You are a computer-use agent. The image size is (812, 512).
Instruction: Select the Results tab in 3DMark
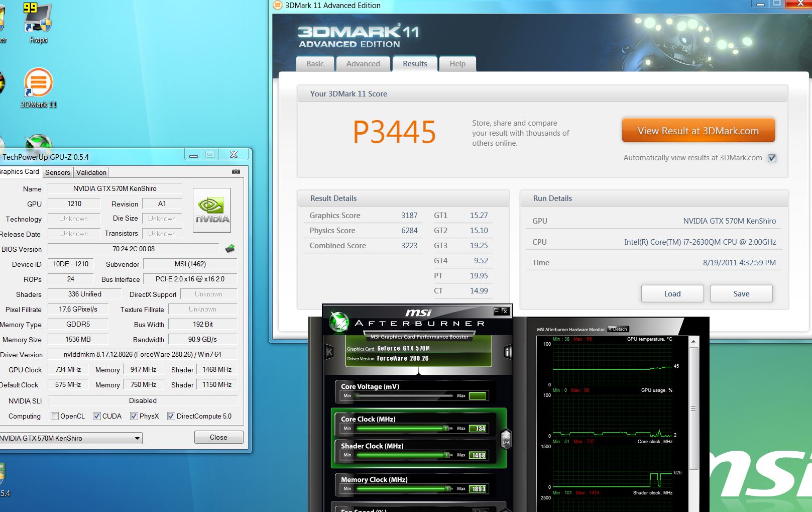pos(415,63)
